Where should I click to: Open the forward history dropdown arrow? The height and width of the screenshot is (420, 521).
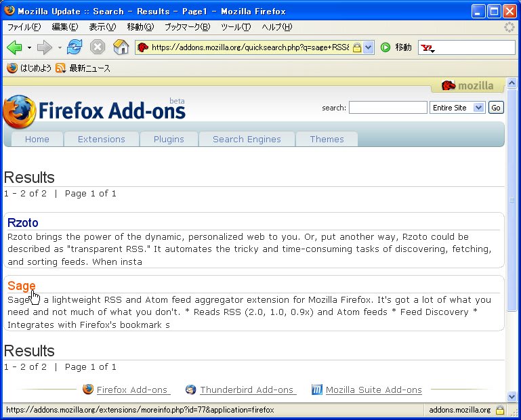60,48
